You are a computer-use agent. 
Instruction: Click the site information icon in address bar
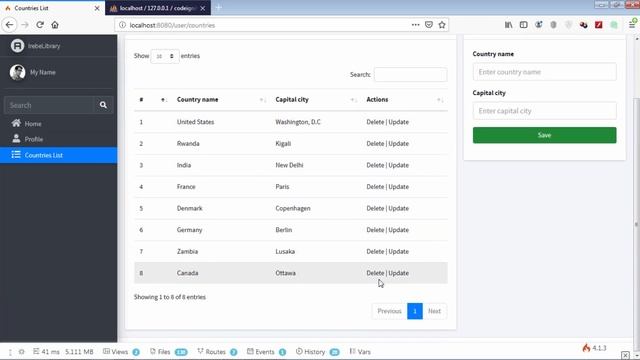point(122,25)
